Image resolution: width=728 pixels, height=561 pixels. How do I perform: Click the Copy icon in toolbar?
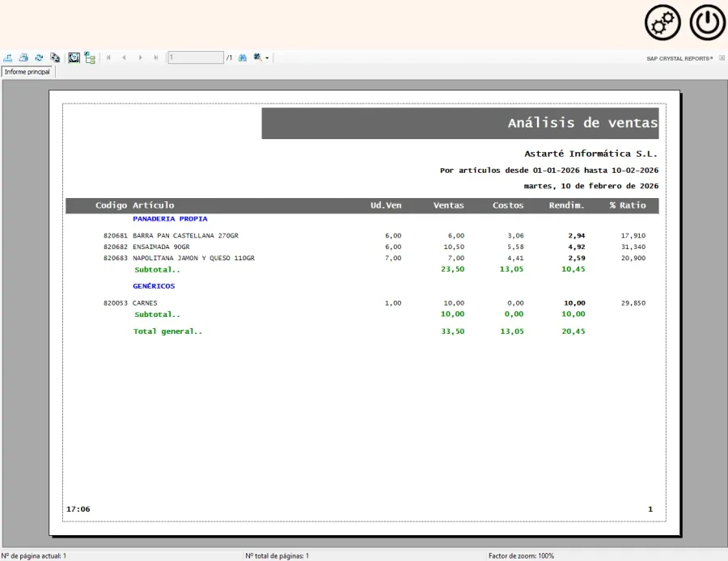pyautogui.click(x=55, y=57)
